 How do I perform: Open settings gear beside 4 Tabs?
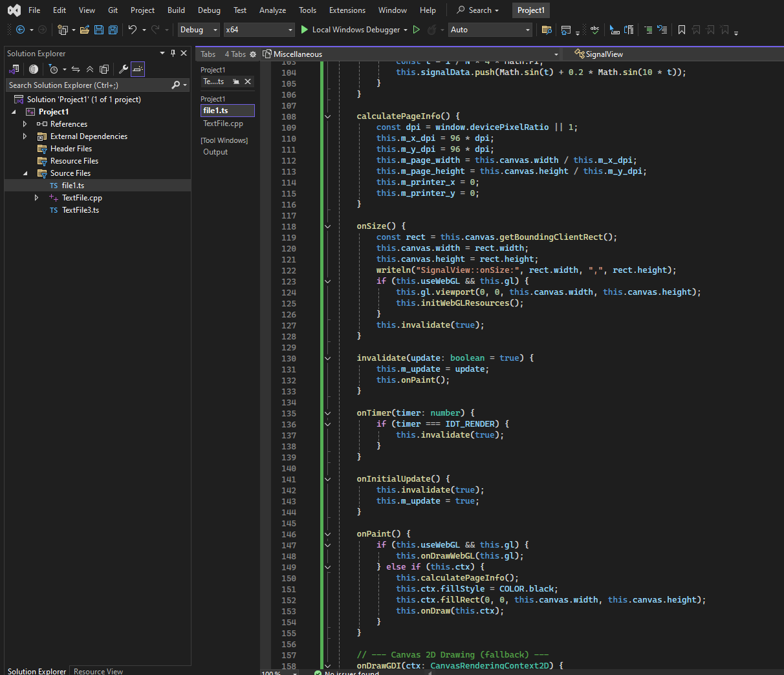coord(253,54)
